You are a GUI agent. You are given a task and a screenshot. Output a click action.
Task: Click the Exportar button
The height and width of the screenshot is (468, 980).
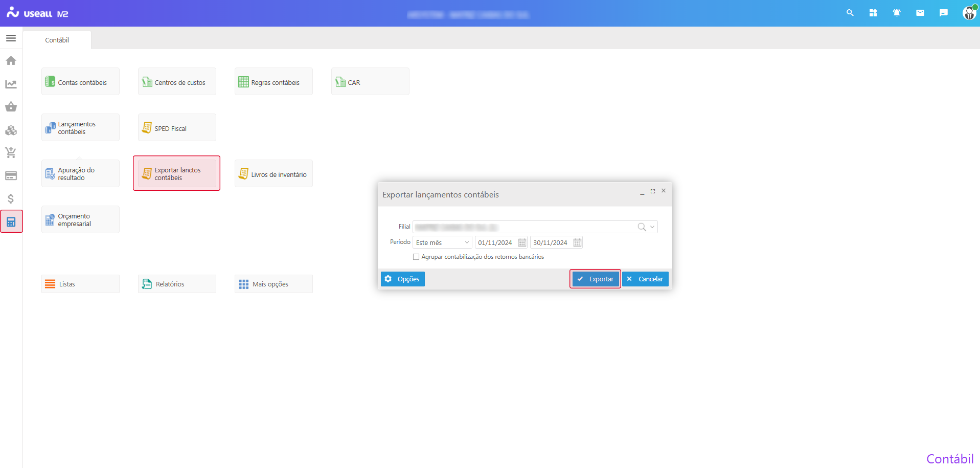coord(595,279)
